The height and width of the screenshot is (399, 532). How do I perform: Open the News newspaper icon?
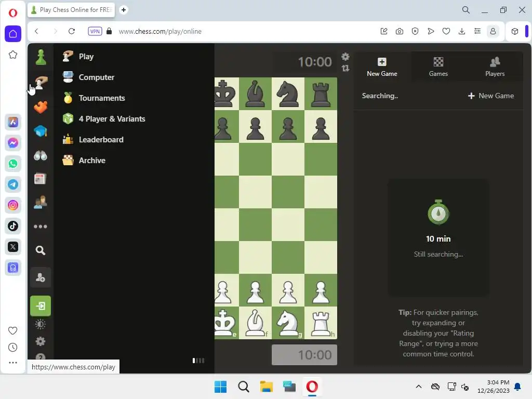[40, 179]
